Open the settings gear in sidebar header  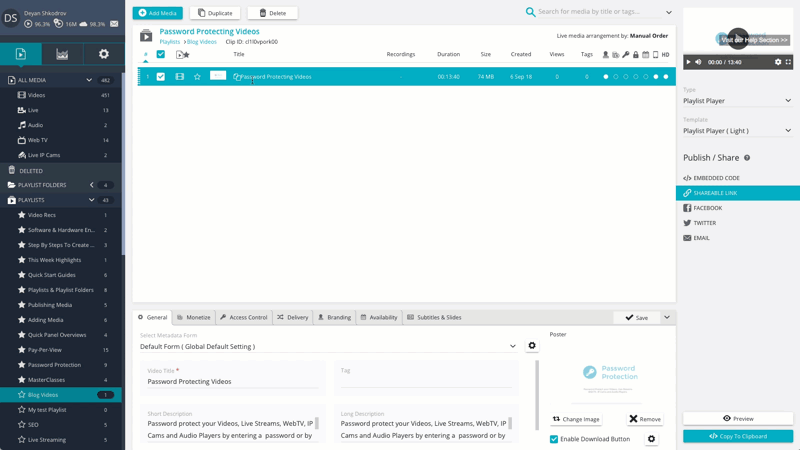[104, 54]
